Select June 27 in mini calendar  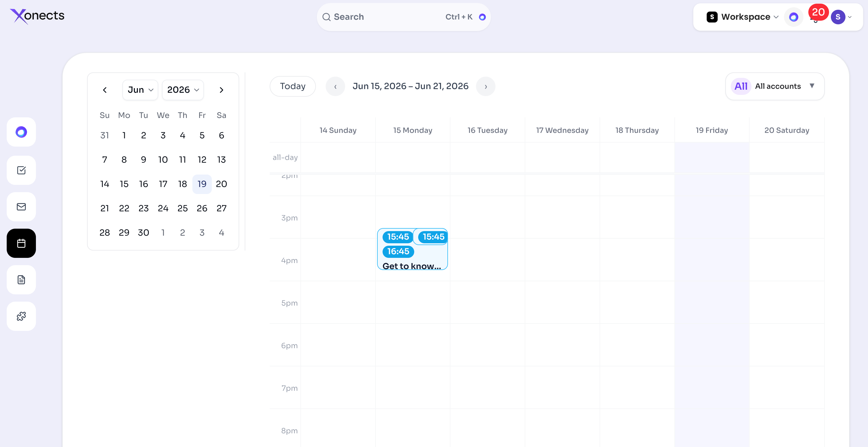[221, 208]
